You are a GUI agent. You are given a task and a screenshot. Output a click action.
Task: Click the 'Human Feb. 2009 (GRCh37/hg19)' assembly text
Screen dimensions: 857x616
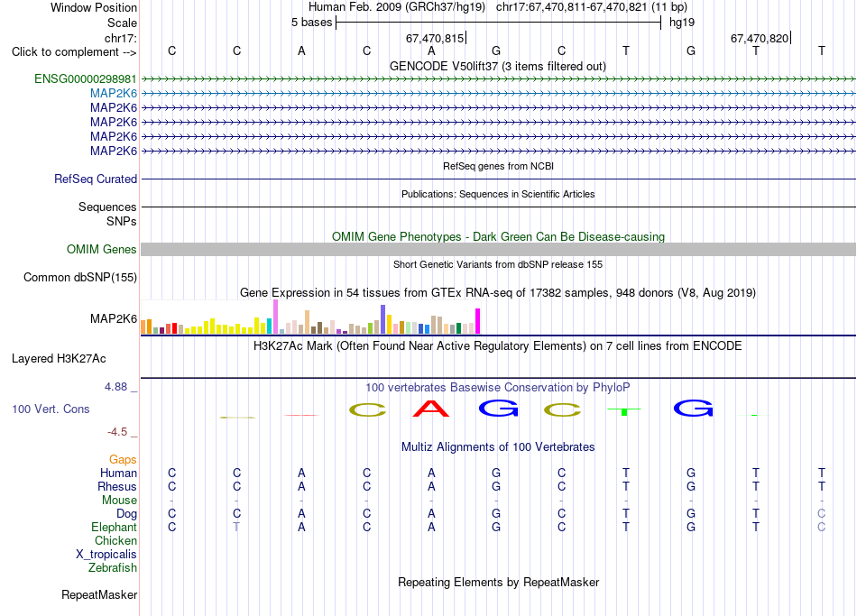pos(397,7)
